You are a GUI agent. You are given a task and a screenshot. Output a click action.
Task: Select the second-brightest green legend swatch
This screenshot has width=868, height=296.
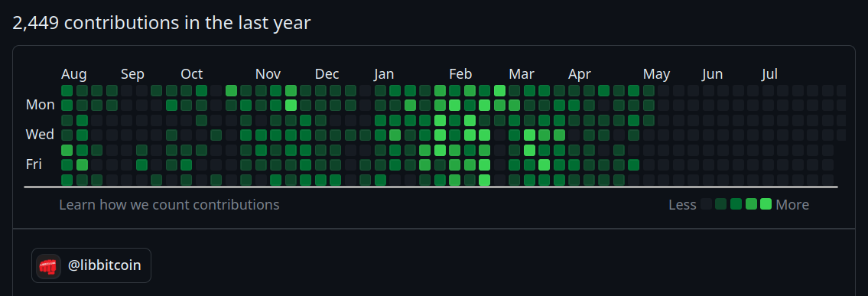click(751, 203)
